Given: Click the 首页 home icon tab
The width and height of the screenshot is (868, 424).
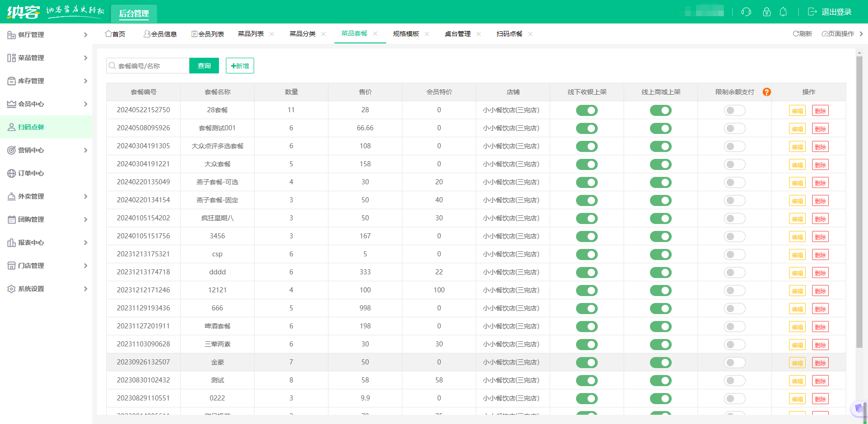Looking at the screenshot, I should 109,34.
